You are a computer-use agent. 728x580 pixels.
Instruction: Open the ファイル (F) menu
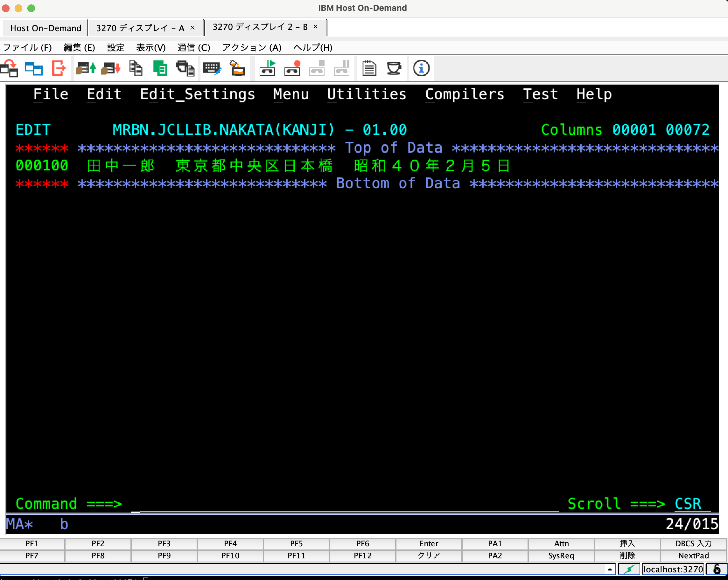pyautogui.click(x=27, y=48)
